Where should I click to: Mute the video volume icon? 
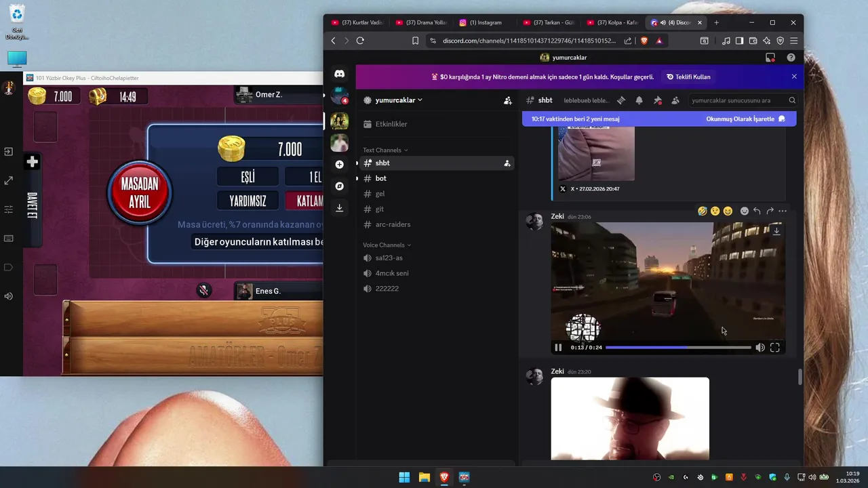tap(760, 347)
